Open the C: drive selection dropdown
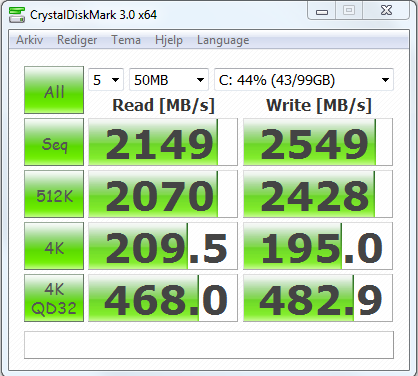The image size is (418, 376). point(304,80)
